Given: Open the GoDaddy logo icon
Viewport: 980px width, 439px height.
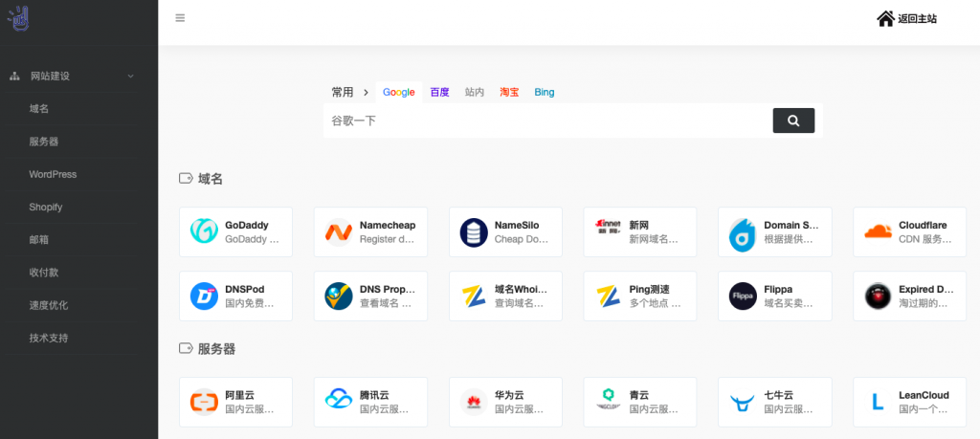Looking at the screenshot, I should pos(204,231).
